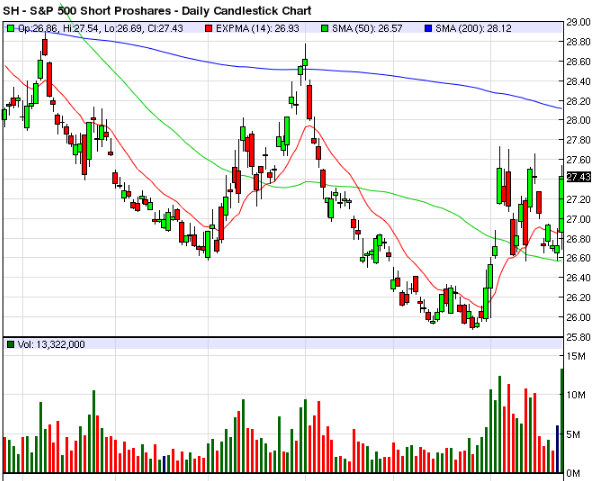Image resolution: width=594 pixels, height=481 pixels.
Task: Click the 29.00 price axis label
Action: point(578,22)
